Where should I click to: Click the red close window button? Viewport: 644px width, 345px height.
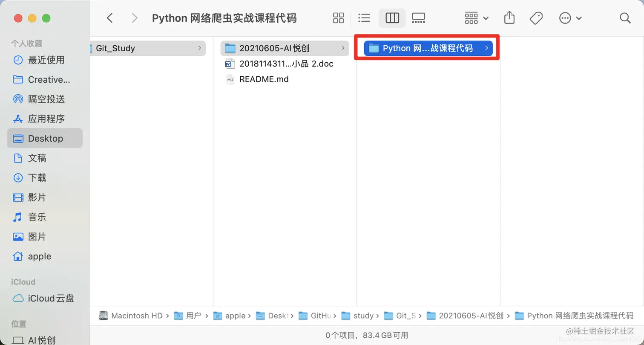point(18,18)
